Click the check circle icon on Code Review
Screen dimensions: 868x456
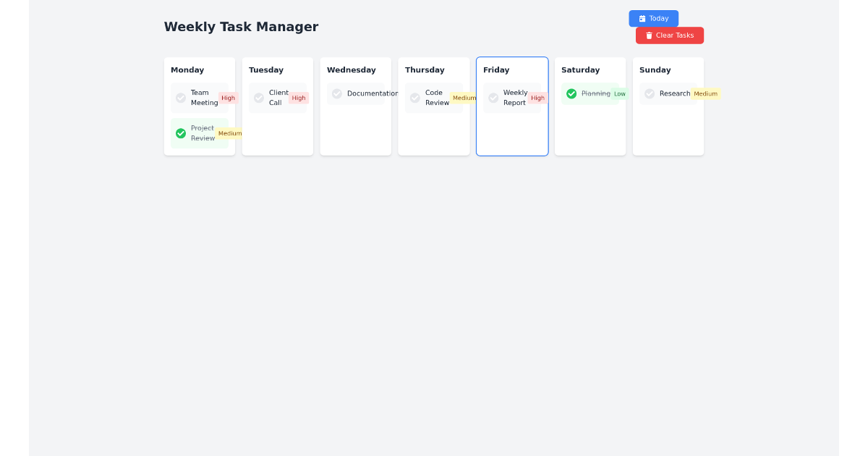(x=414, y=97)
